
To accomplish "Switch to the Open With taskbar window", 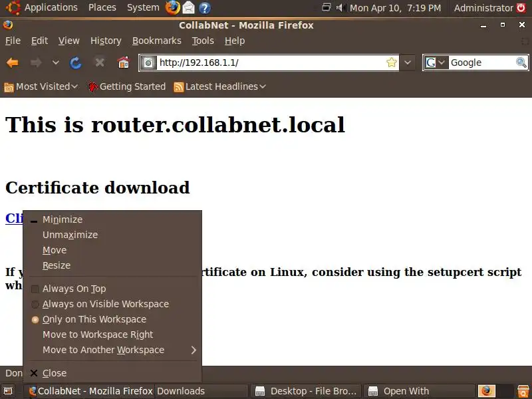I will point(419,391).
